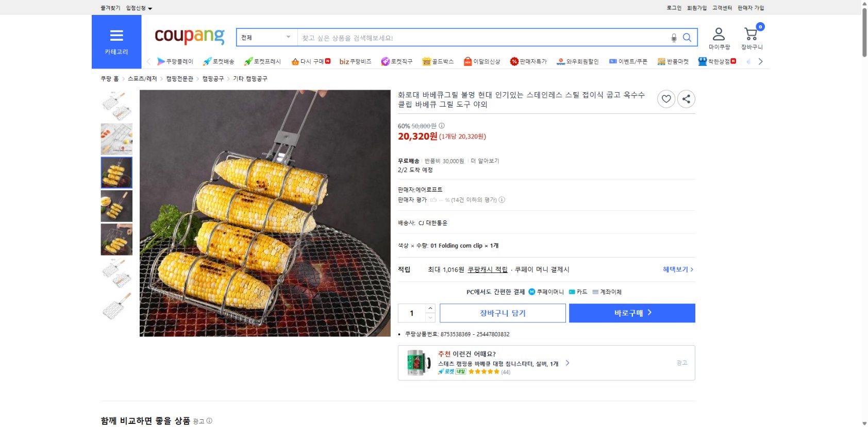Viewport: 868px width, 427px height.
Task: Open the 로켓배송 category icon
Action: [x=208, y=61]
